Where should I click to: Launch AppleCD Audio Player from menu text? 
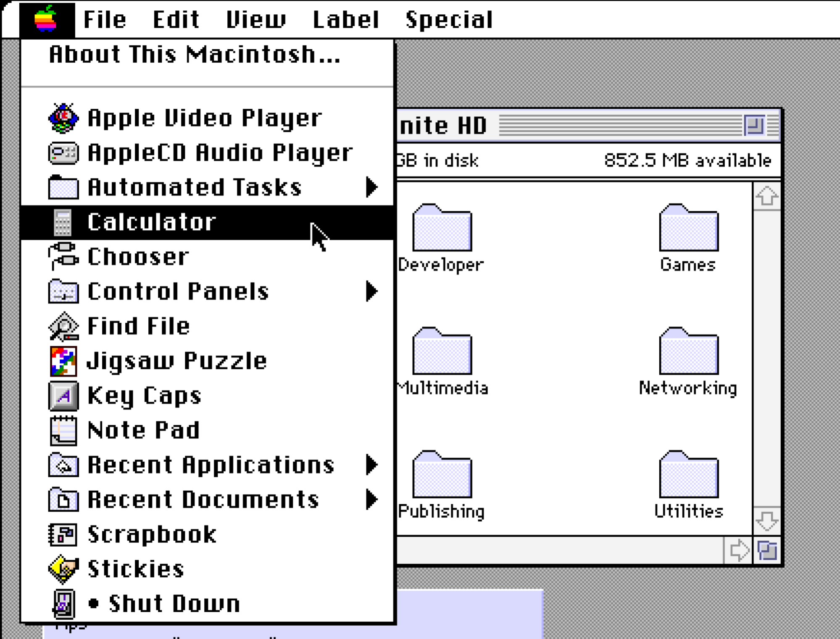click(220, 153)
